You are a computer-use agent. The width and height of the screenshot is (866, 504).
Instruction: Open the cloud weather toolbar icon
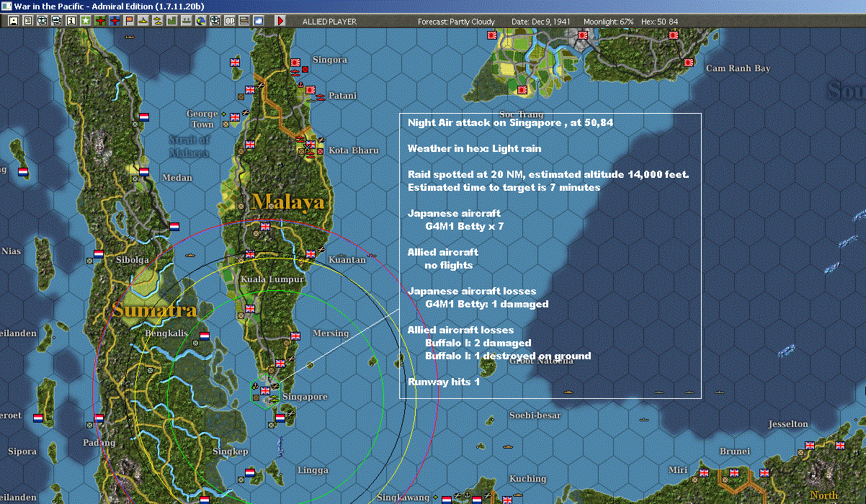click(259, 21)
